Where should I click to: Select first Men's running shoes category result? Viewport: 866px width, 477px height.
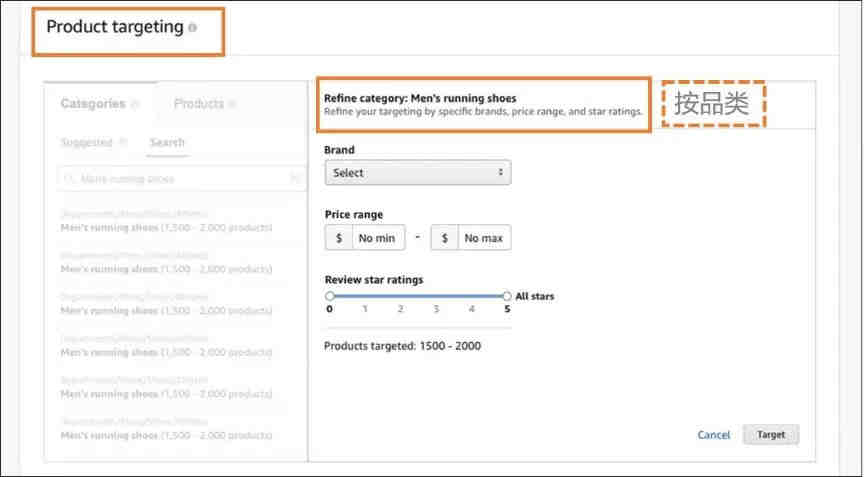pyautogui.click(x=166, y=221)
